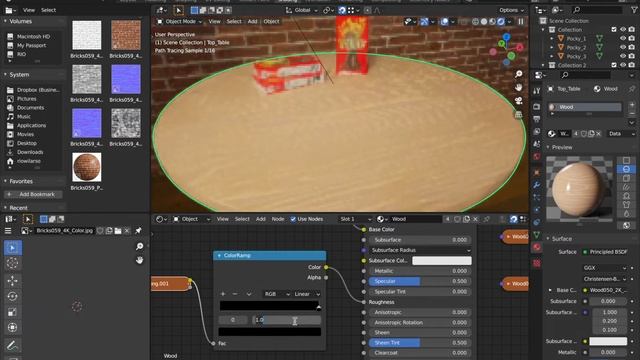Pause viewport render preview

[x=520, y=22]
